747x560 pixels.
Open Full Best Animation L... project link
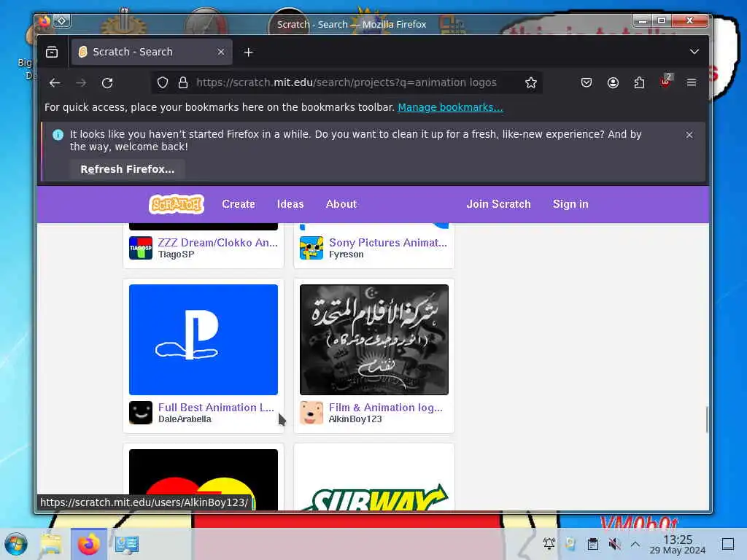pyautogui.click(x=216, y=408)
